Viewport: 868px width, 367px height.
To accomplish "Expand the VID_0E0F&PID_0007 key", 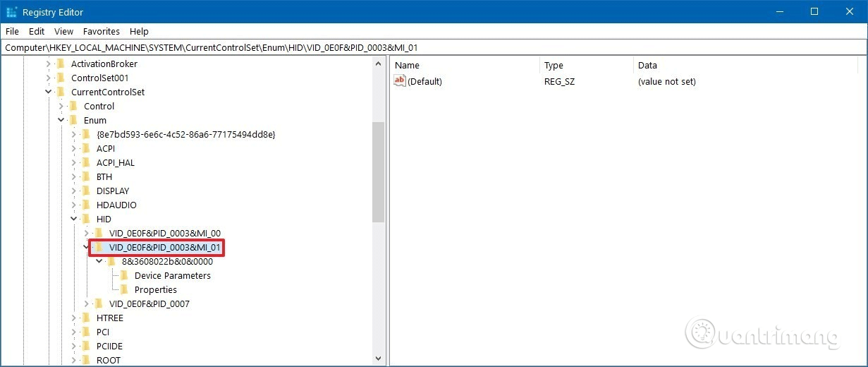I will 87,303.
